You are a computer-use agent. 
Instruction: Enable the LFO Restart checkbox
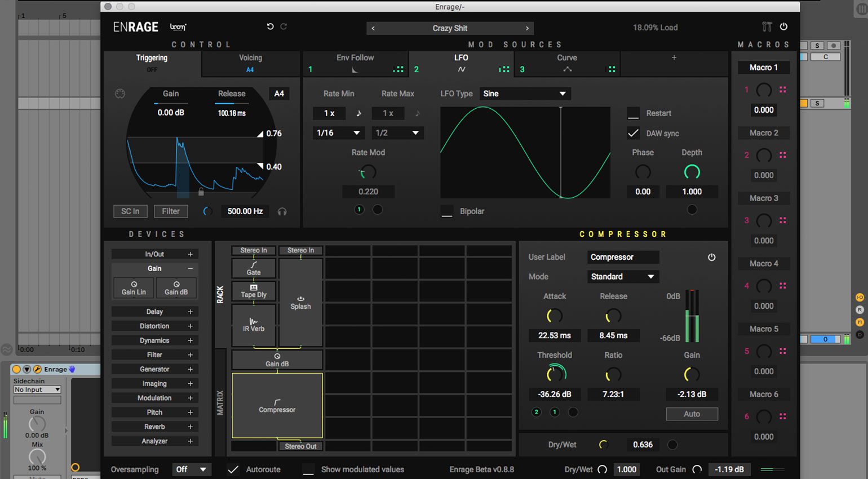(633, 113)
